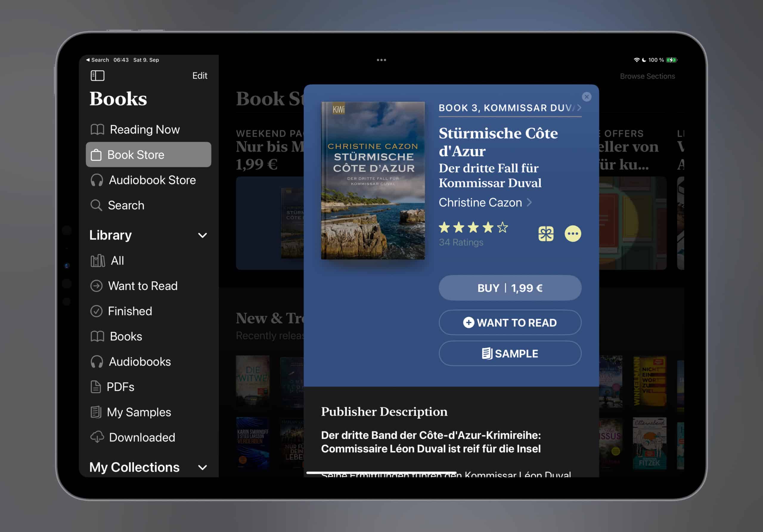Open Karin Smirnoff Verderben cover

(x=252, y=443)
